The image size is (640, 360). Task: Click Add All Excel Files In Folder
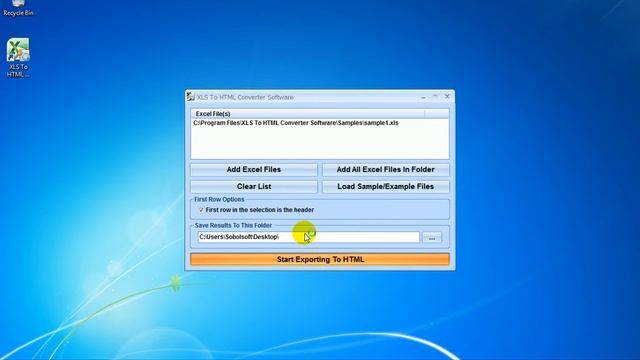click(385, 169)
